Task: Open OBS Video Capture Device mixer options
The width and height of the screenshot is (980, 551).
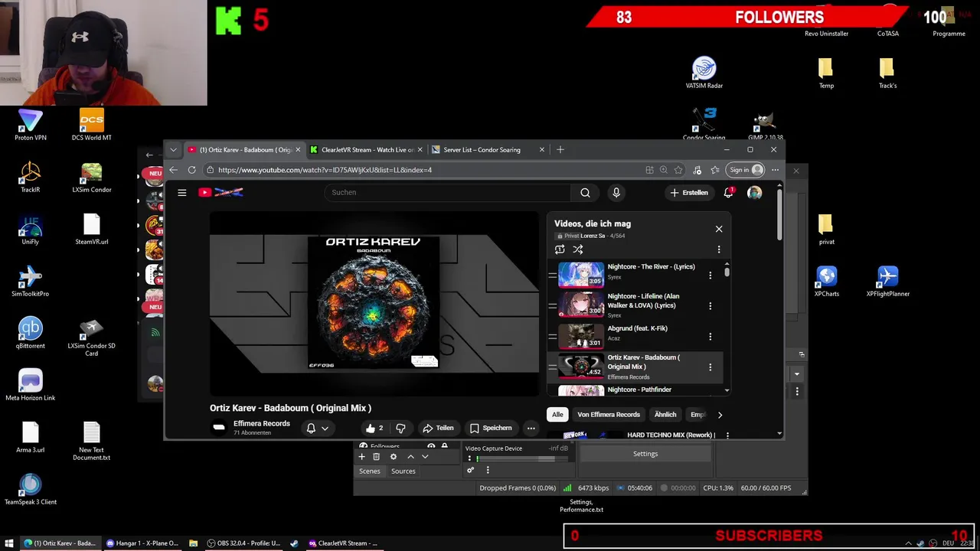Action: coord(469,458)
